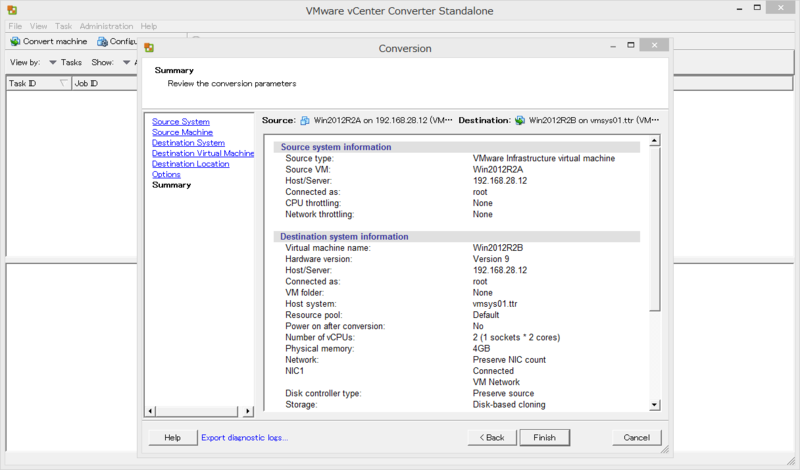Click summary scrollbar up arrow
800x470 pixels.
655,140
